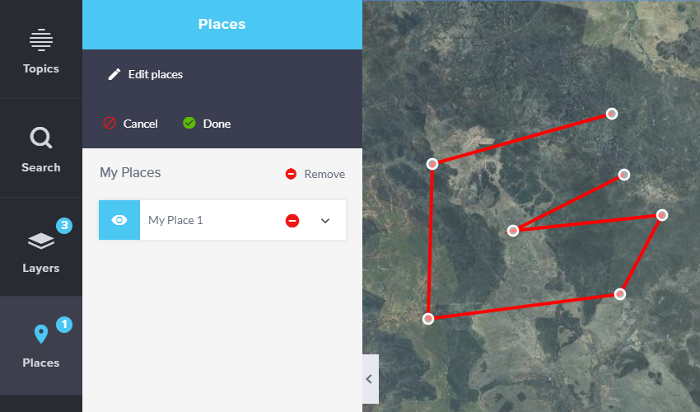Click the My Places heading

click(130, 173)
